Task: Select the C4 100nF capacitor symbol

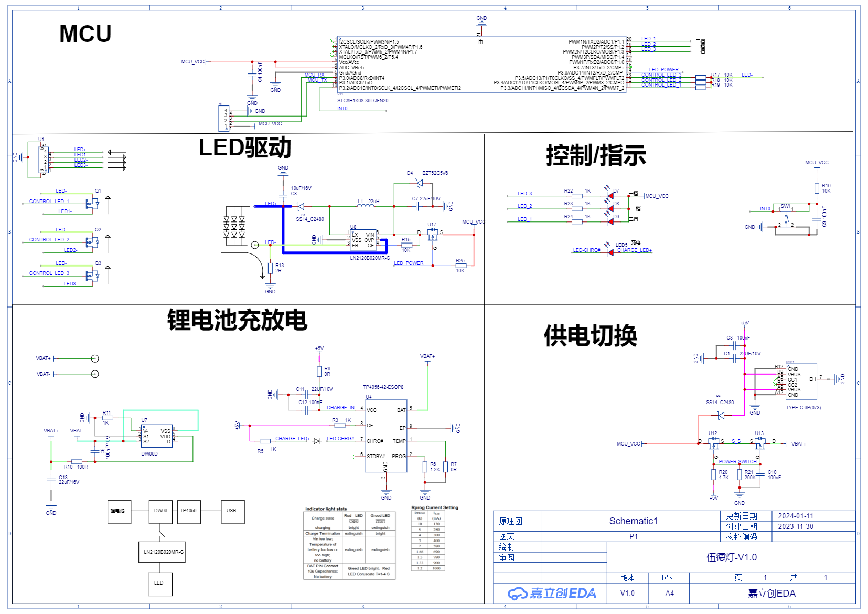Action: [252, 75]
